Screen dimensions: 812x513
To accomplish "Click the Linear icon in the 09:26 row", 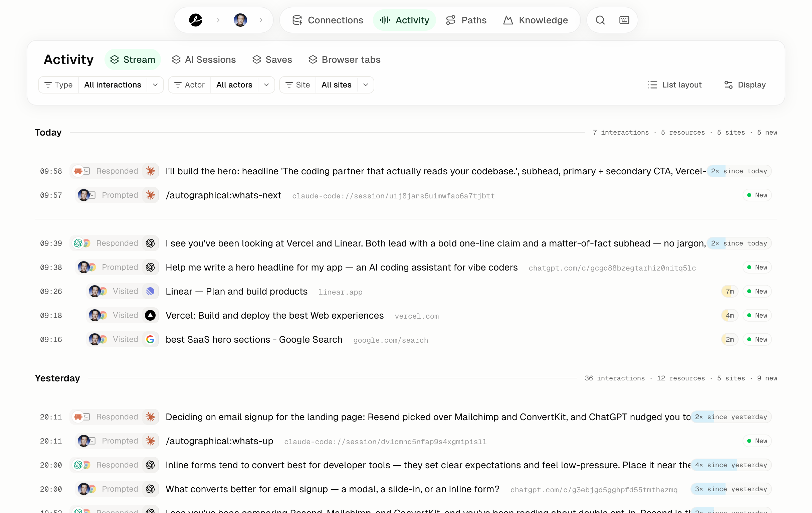I will [x=150, y=292].
